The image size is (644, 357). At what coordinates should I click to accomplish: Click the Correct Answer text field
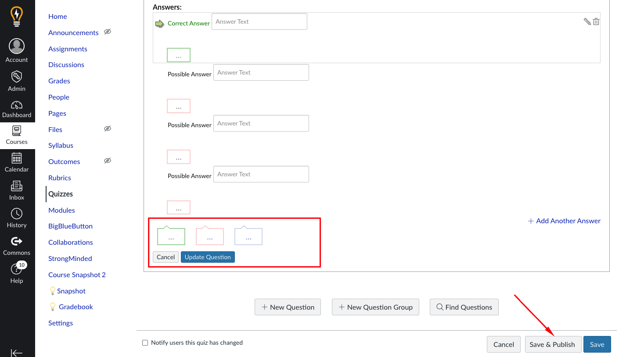coord(259,21)
